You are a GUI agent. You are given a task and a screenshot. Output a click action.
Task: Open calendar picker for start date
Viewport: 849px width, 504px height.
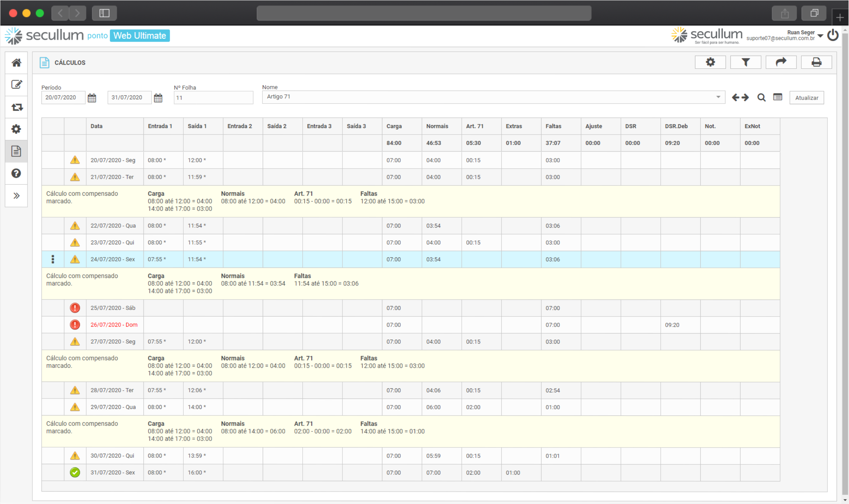pos(92,98)
